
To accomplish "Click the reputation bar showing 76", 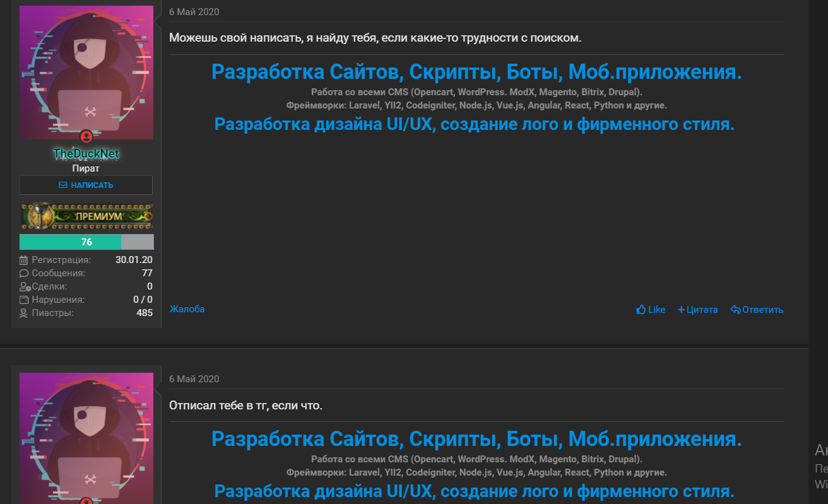I will (86, 242).
